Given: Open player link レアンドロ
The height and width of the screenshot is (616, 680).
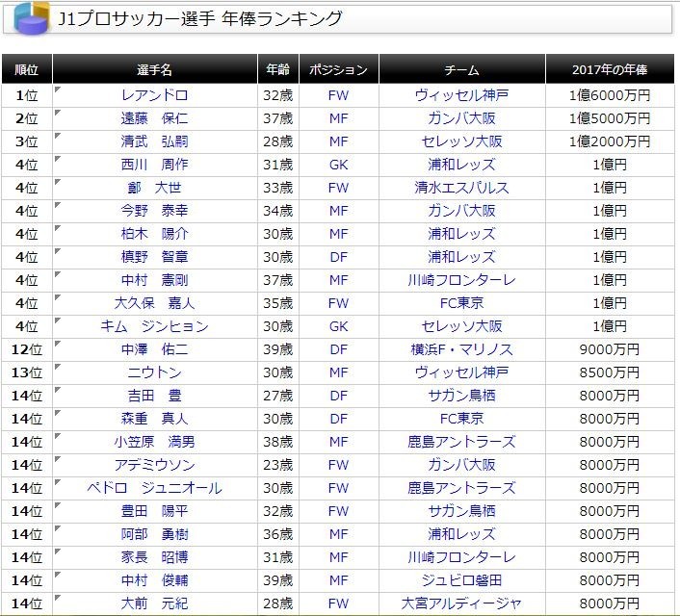Looking at the screenshot, I should 155,95.
